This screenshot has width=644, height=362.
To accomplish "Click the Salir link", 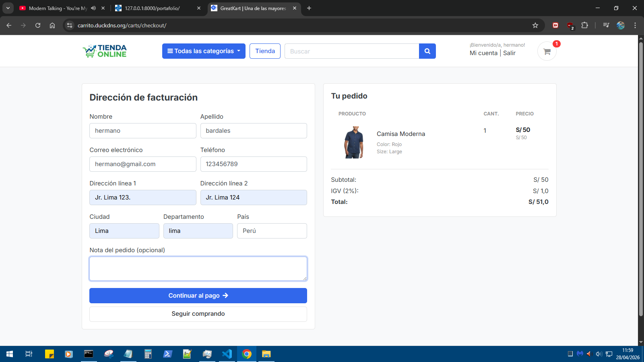I will [x=509, y=53].
